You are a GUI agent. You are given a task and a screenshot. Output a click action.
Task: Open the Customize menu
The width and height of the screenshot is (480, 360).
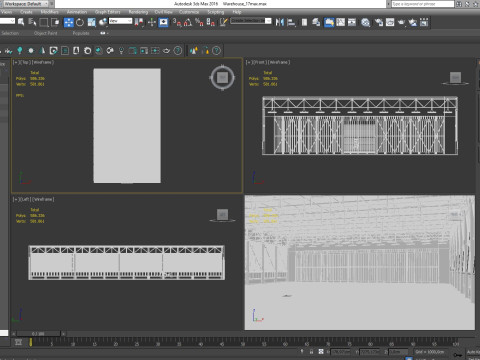[189, 12]
